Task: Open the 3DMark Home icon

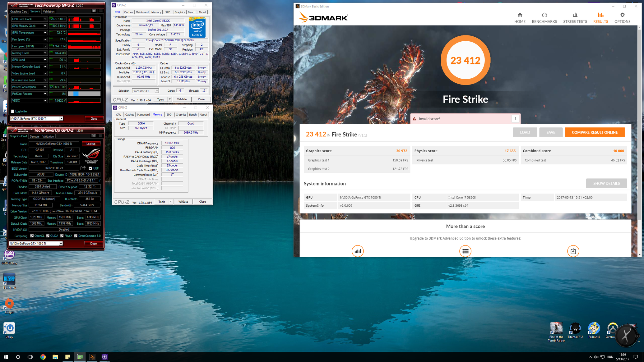Action: pos(520,15)
